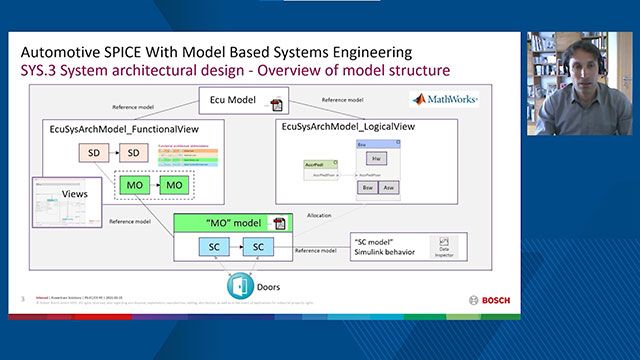Select the first SD block

(x=94, y=153)
